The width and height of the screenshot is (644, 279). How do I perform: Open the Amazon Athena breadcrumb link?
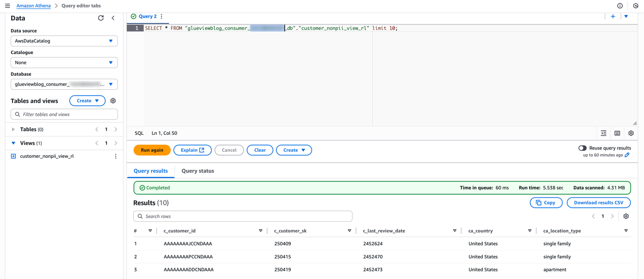tap(33, 6)
